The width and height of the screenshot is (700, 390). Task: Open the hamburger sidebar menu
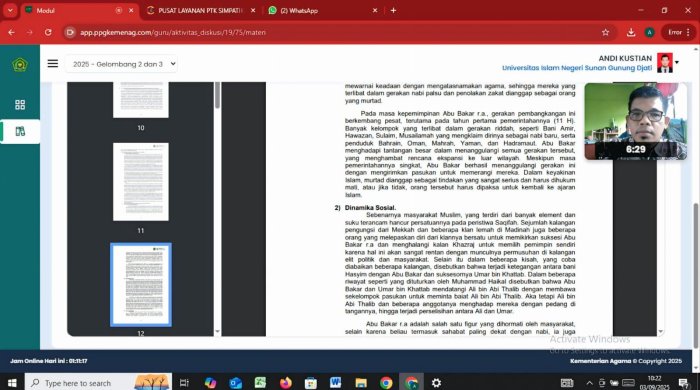53,64
